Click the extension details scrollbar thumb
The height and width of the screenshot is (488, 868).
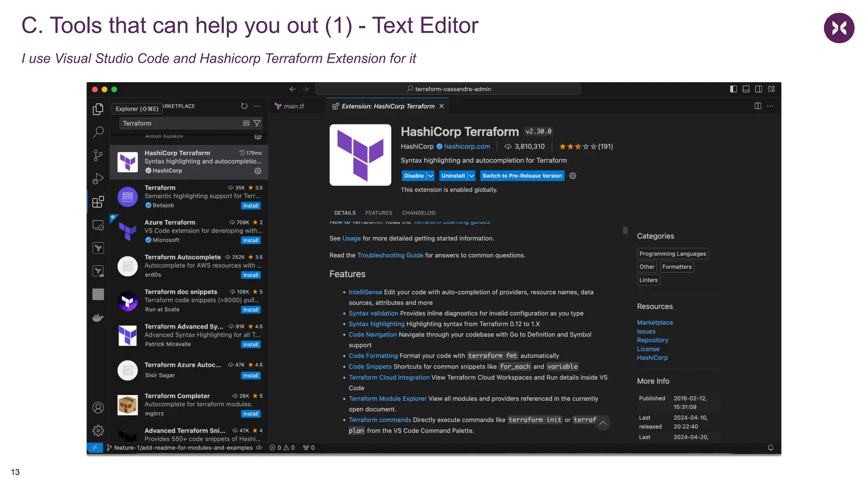625,230
